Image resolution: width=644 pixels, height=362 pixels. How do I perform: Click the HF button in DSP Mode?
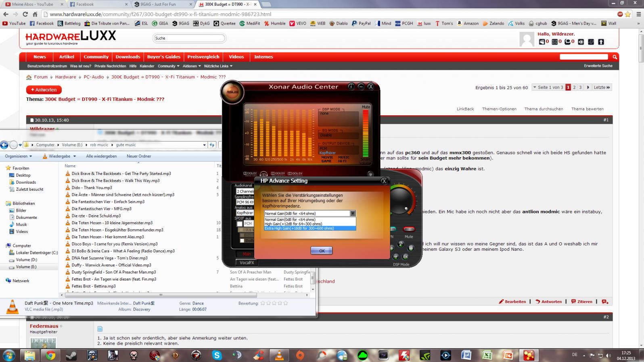(395, 256)
